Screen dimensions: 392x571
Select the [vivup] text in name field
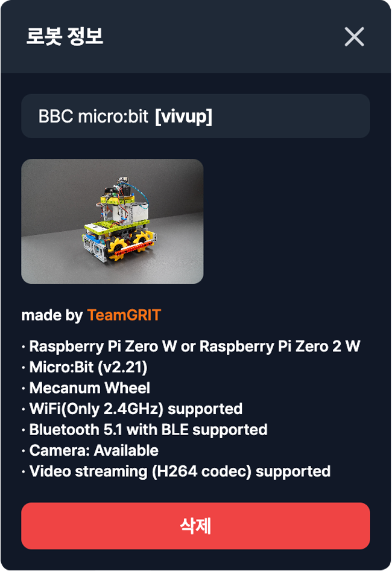(x=183, y=116)
